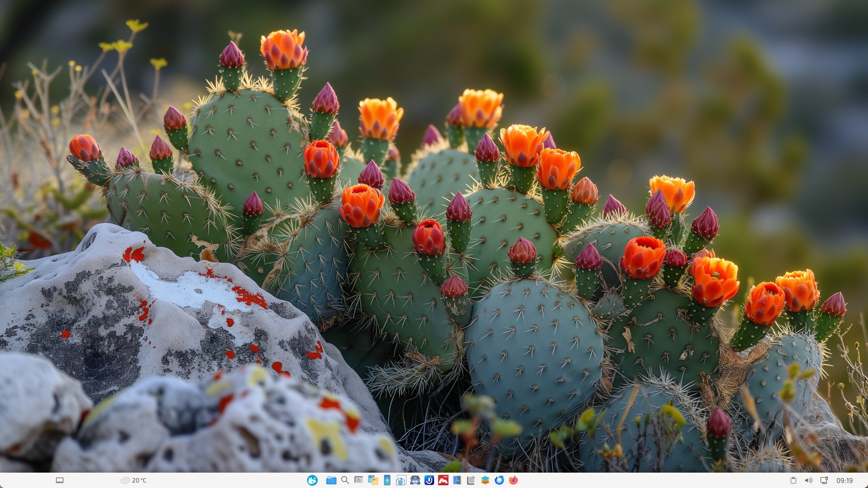The image size is (868, 488).
Task: Start the screenshot capture tool
Action: (x=401, y=480)
